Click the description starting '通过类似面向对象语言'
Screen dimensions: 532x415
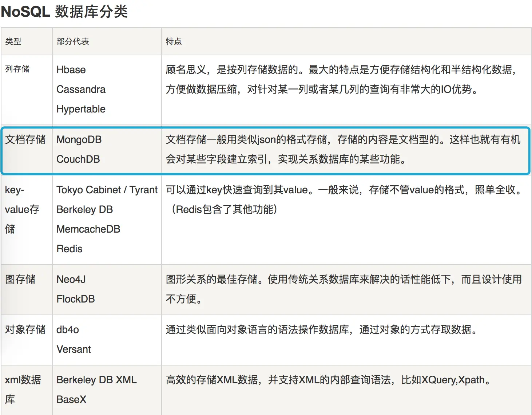pos(321,329)
